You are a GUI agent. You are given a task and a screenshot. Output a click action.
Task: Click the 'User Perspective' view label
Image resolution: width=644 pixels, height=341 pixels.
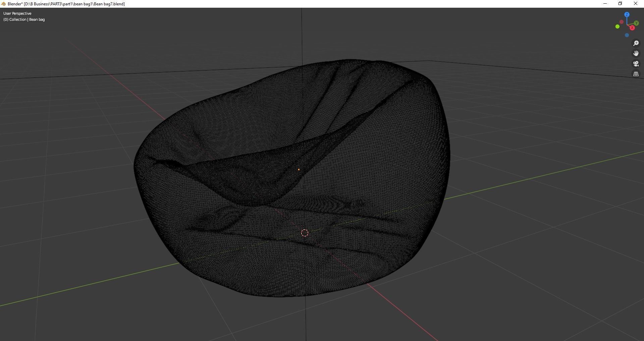pyautogui.click(x=17, y=13)
